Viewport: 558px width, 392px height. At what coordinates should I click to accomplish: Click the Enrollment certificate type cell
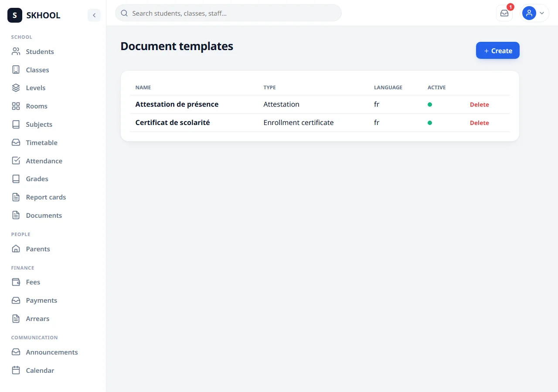[x=299, y=122]
